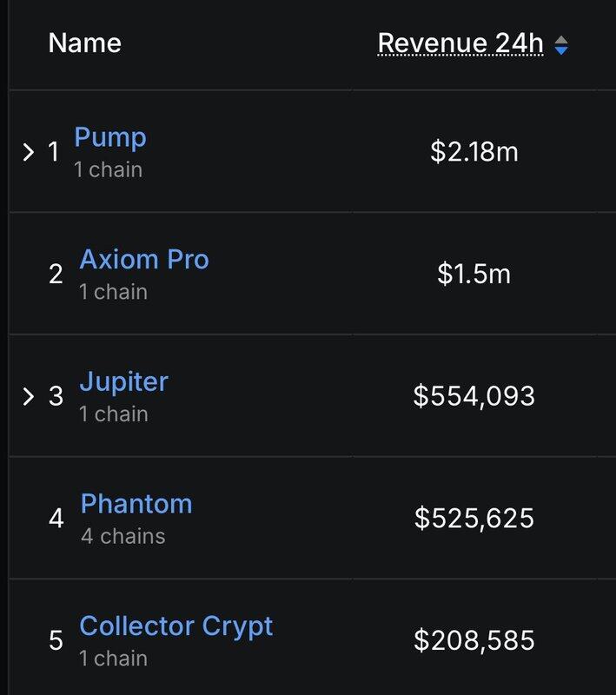Open the Jupiter protocol link
616x695 pixels.
tap(123, 382)
